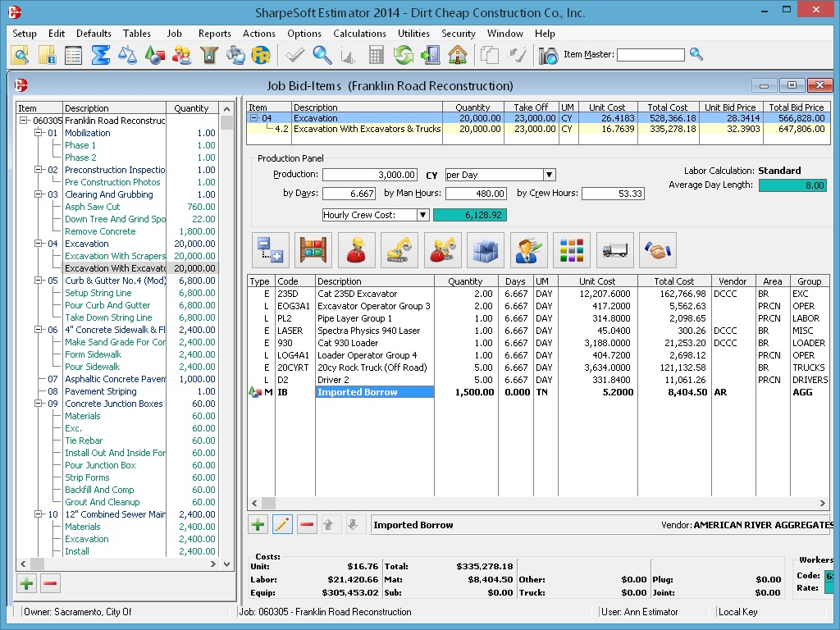Click the funnel filter icon in the toolbar
840x630 pixels.
click(x=208, y=55)
